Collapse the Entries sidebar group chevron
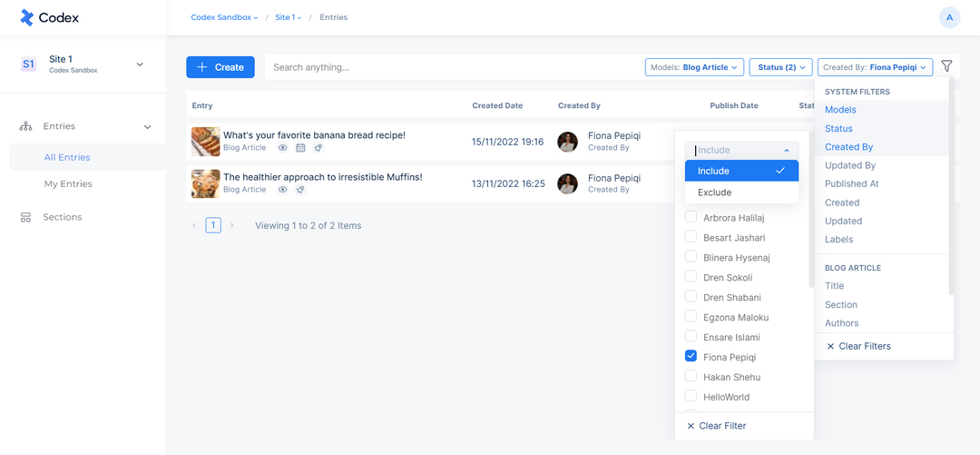This screenshot has height=455, width=980. 148,127
